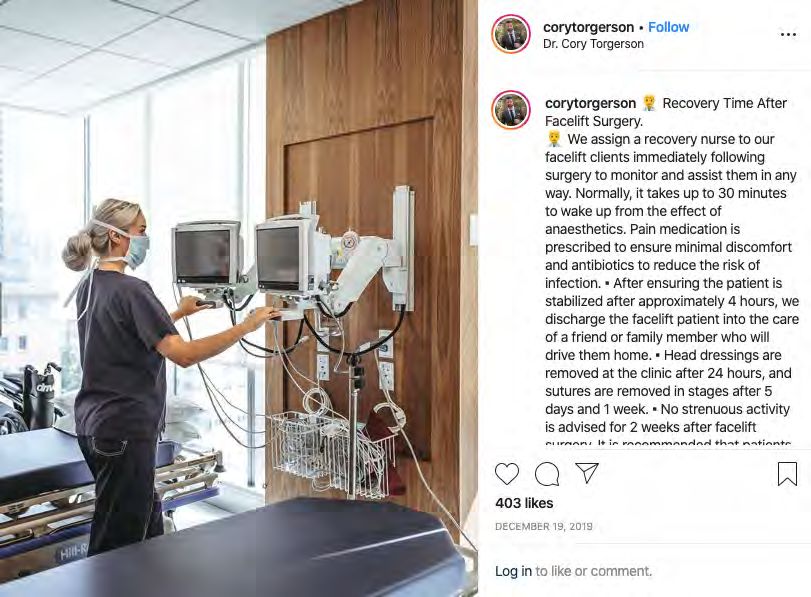Click header profile picture of corytorgerson

click(x=511, y=34)
